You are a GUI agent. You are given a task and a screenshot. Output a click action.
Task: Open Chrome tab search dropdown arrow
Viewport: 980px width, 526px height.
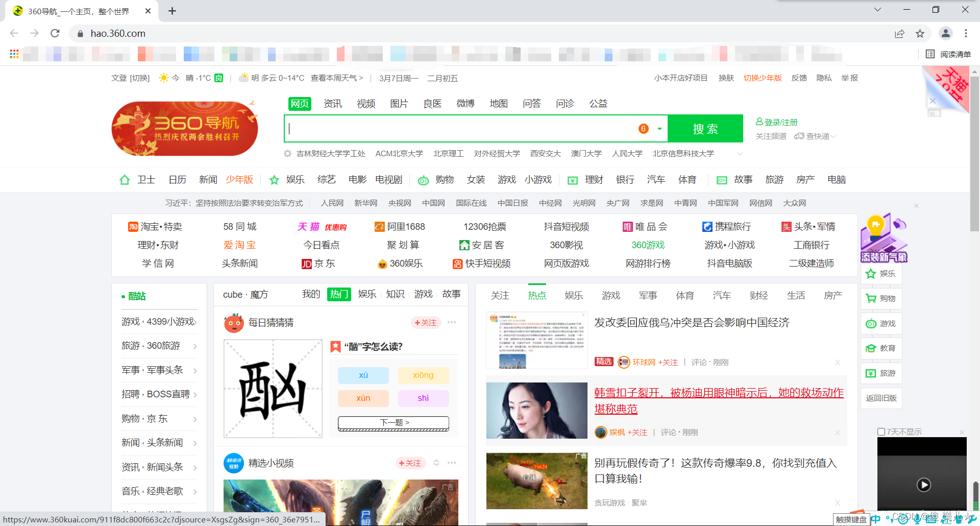click(x=877, y=10)
